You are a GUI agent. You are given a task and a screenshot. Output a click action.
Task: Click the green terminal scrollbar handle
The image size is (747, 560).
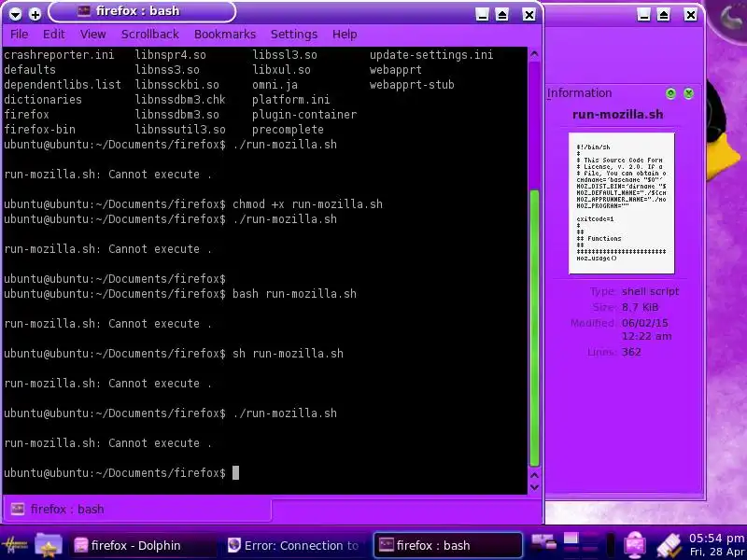click(x=534, y=328)
